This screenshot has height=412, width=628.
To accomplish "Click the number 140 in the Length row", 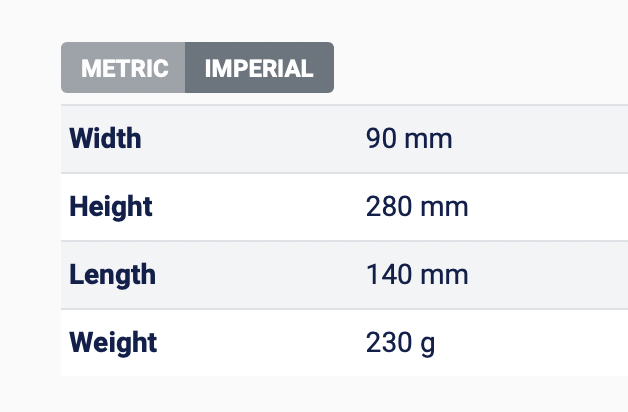I will [x=388, y=275].
